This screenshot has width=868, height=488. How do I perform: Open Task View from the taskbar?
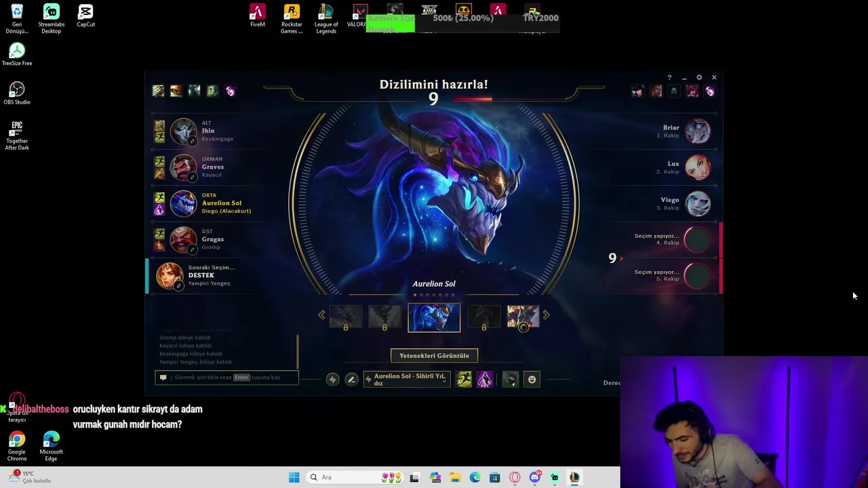coord(414,477)
